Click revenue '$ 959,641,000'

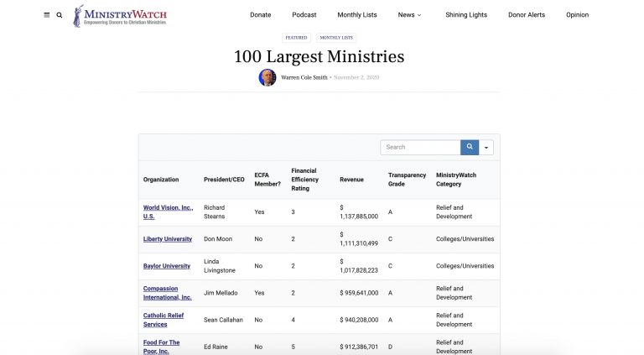359,293
